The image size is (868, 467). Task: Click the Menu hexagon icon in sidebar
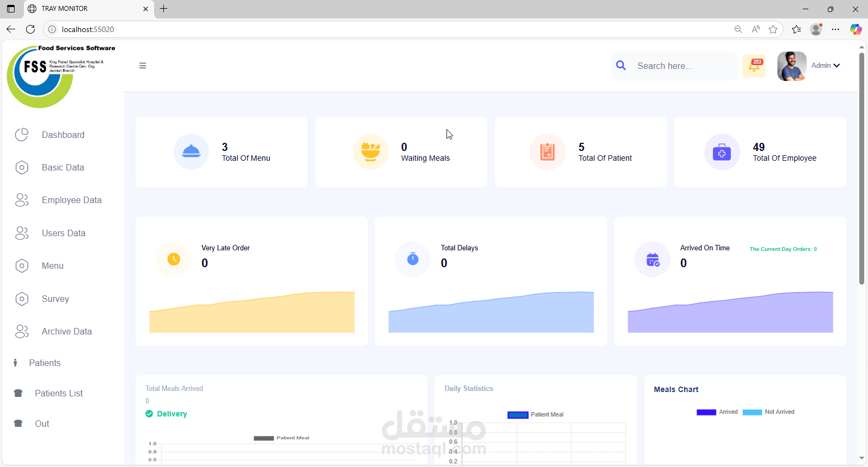click(22, 266)
